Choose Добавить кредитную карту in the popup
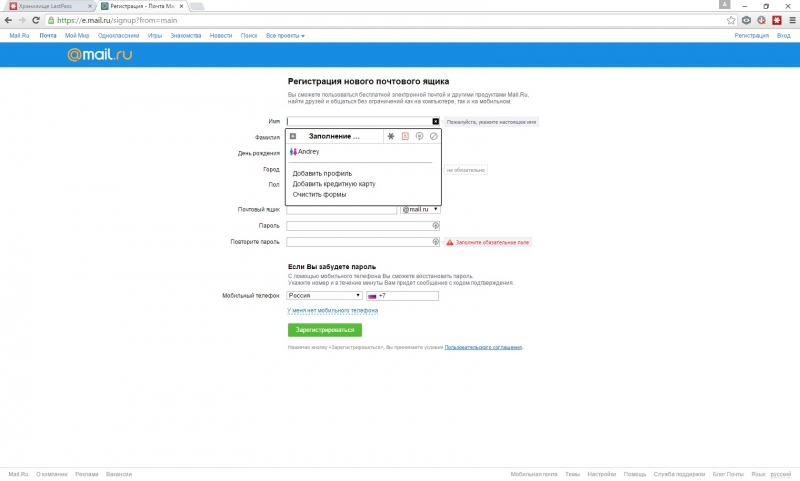 334,184
